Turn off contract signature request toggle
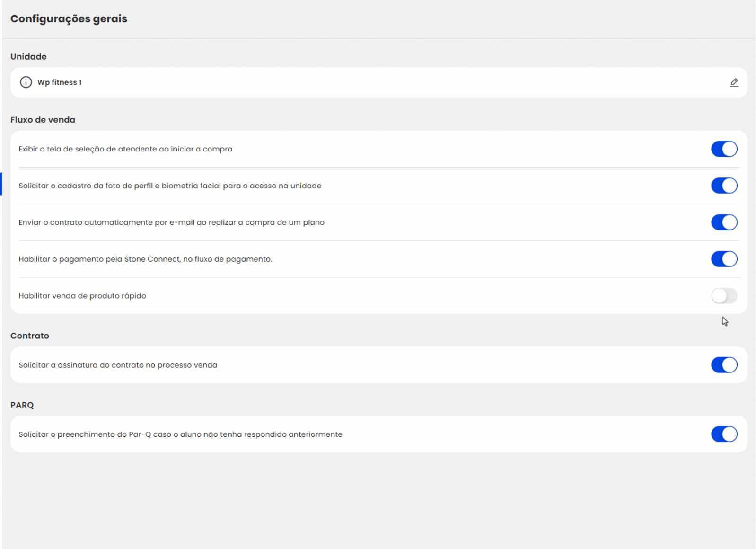Screen dimensions: 756x549 [x=724, y=365]
